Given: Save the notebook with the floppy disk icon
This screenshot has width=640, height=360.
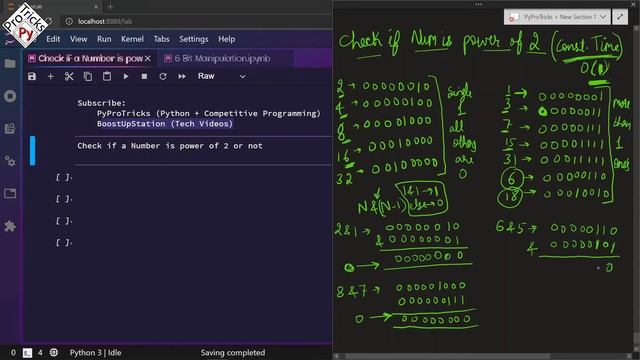Looking at the screenshot, I should [x=32, y=76].
